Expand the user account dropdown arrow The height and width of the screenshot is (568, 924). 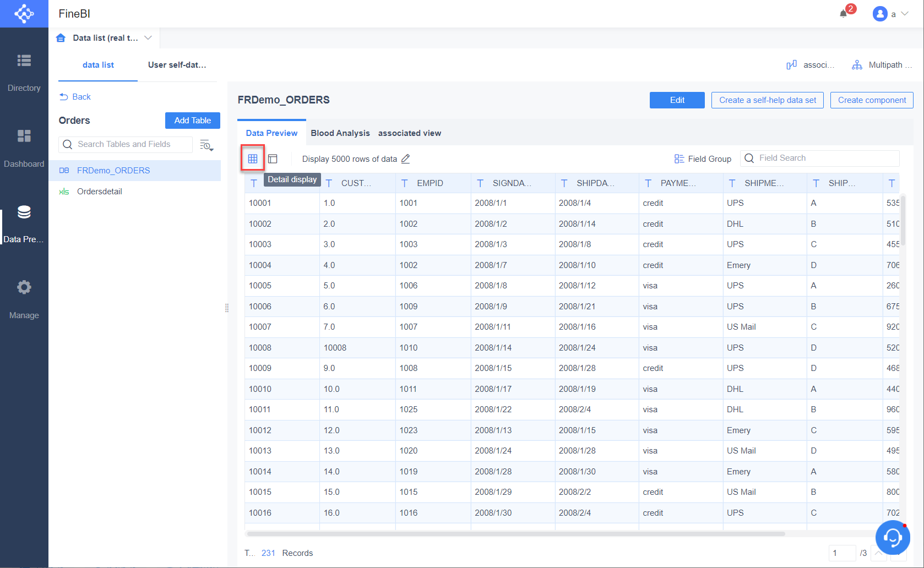(x=905, y=14)
